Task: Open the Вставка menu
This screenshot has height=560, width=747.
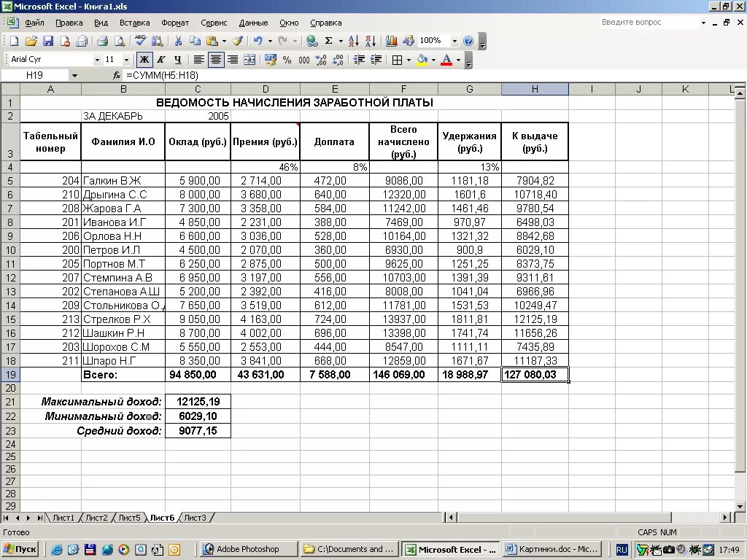Action: coord(134,23)
